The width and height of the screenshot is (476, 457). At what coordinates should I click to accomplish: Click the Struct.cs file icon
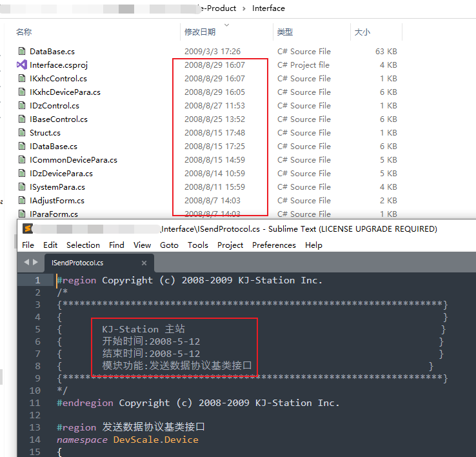[x=22, y=132]
